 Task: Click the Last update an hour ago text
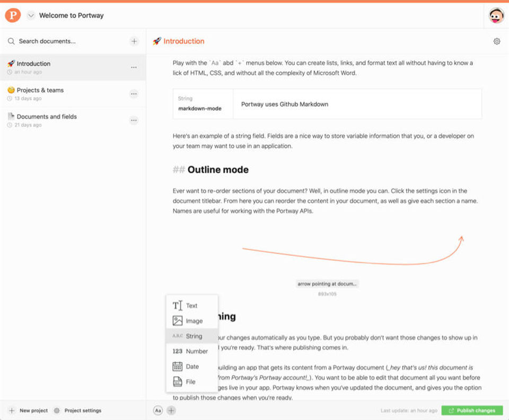click(409, 410)
